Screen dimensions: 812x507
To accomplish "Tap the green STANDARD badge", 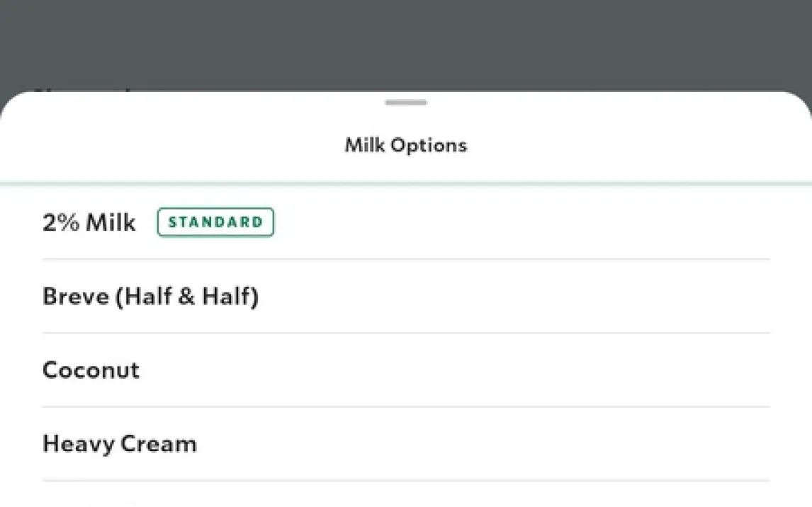I will (215, 222).
